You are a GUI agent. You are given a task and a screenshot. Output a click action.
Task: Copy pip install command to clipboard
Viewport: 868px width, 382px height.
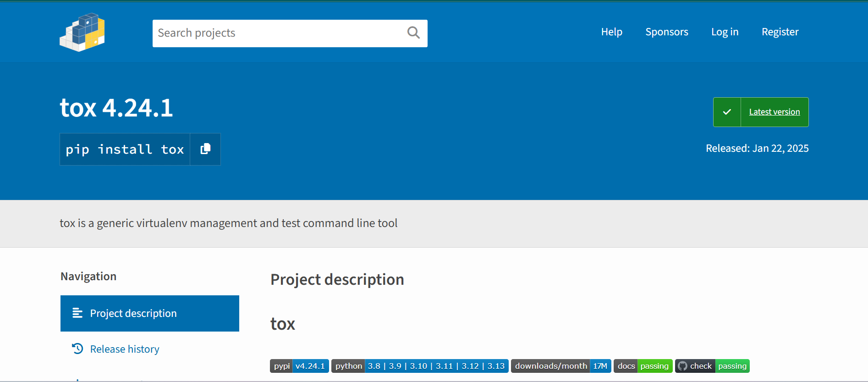(x=205, y=149)
